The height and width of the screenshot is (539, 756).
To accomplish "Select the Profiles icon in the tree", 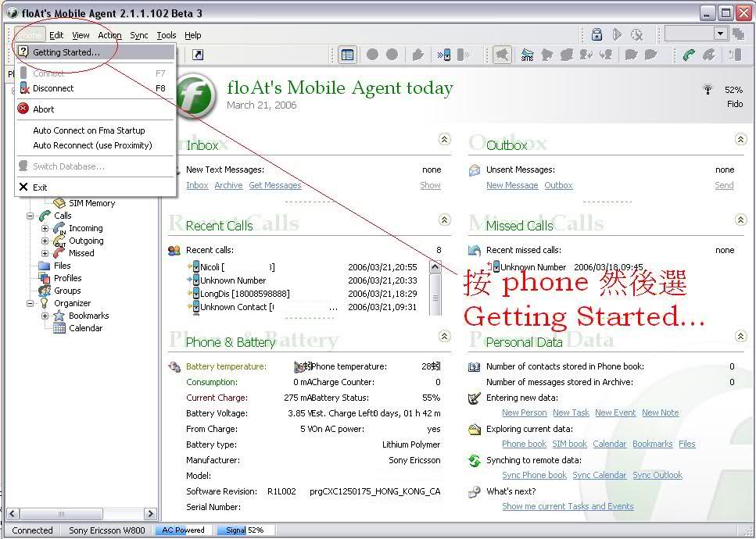I will pos(45,278).
